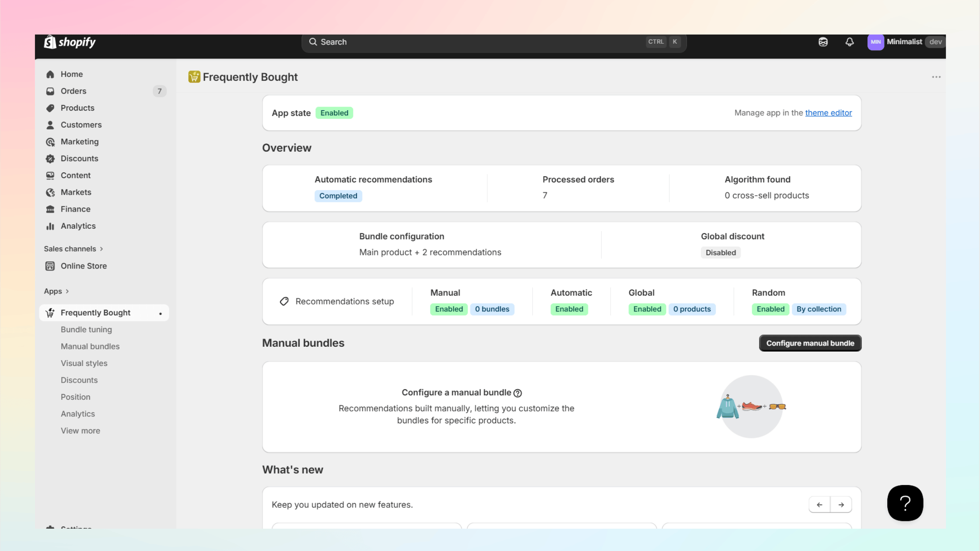The height and width of the screenshot is (551, 980).
Task: Click the Frequently Bought cart icon in sidebar
Action: 50,313
